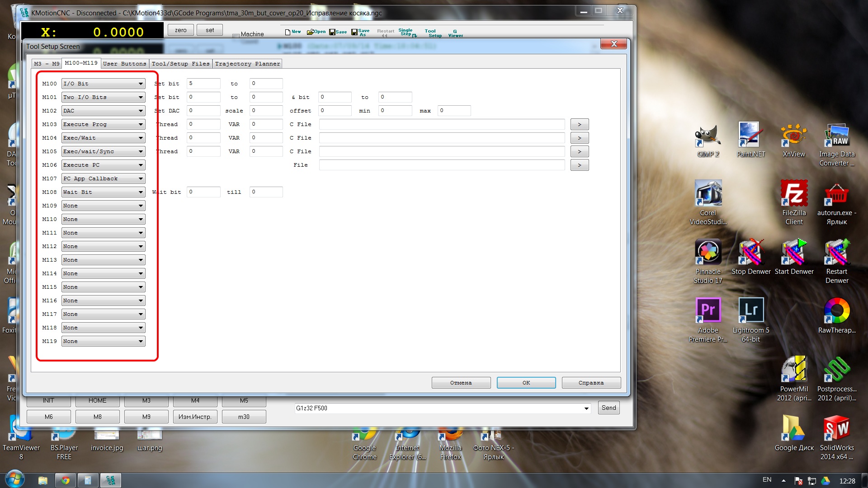This screenshot has width=868, height=488.
Task: Toggle the Machine checkbox
Action: click(236, 36)
